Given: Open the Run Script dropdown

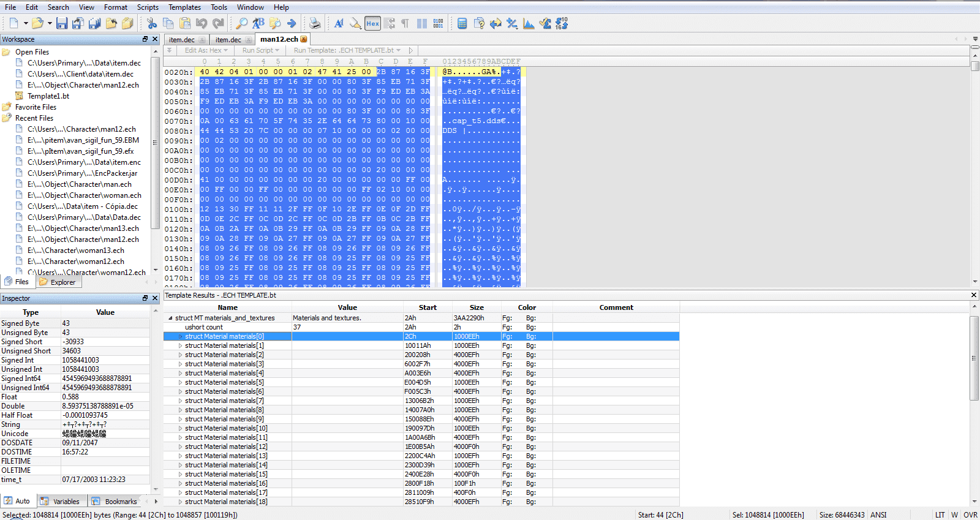Looking at the screenshot, I should pyautogui.click(x=260, y=50).
